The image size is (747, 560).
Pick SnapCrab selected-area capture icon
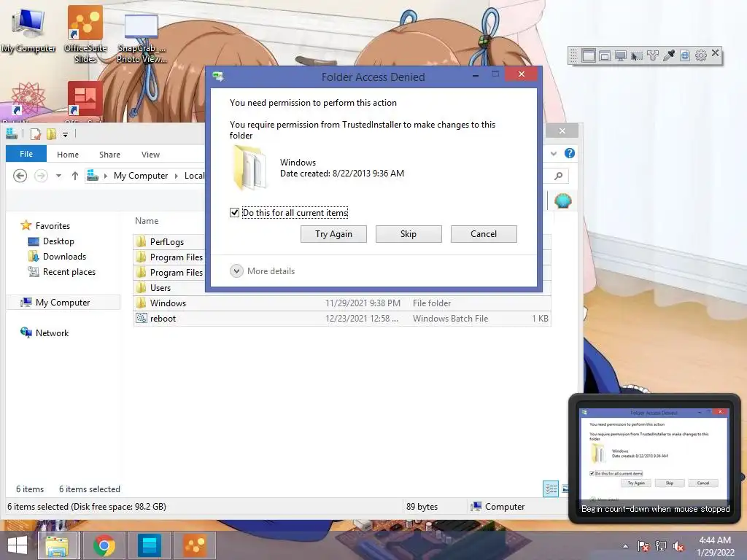click(x=636, y=55)
